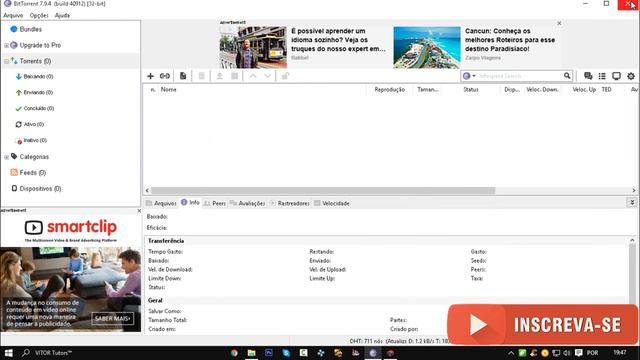Screen dimensions: 640x360
Task: Open the Opções menu
Action: point(39,16)
